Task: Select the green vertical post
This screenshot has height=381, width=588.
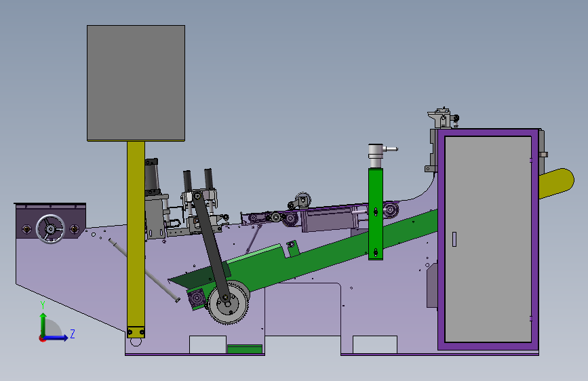Action: (x=375, y=214)
